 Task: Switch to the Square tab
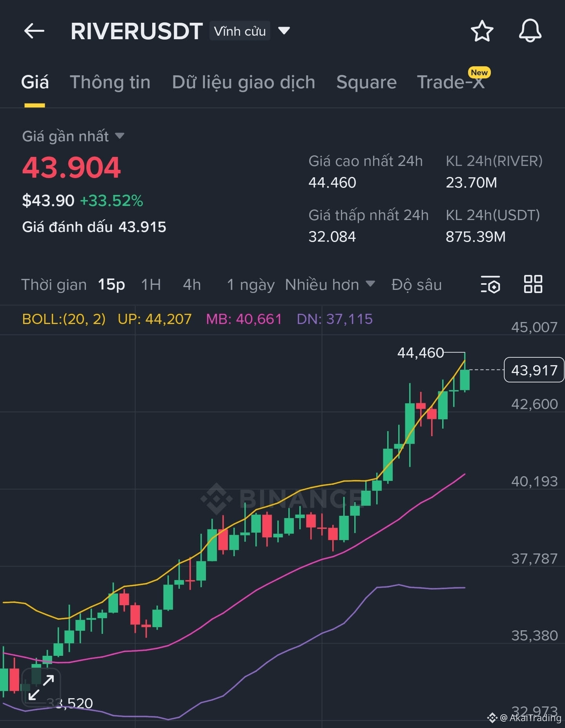[366, 82]
